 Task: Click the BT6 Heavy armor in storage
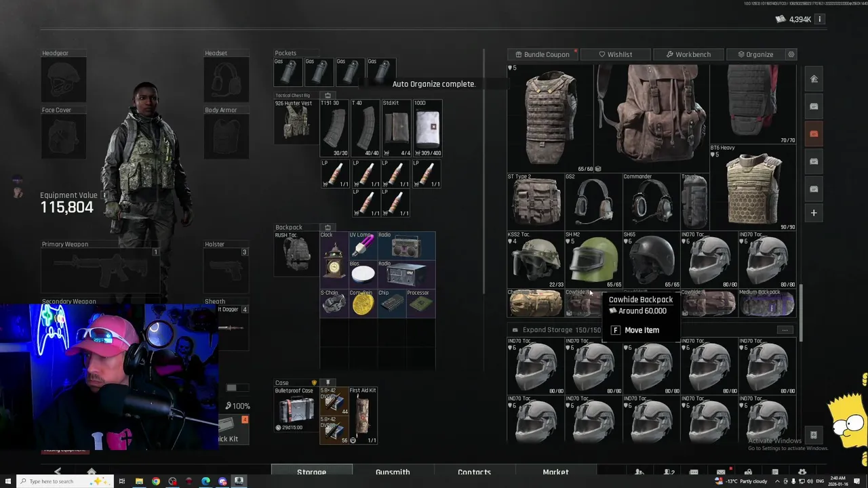click(x=753, y=187)
